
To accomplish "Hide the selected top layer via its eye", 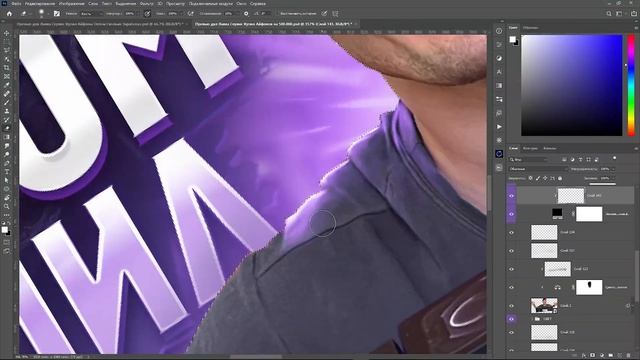I will pyautogui.click(x=511, y=196).
